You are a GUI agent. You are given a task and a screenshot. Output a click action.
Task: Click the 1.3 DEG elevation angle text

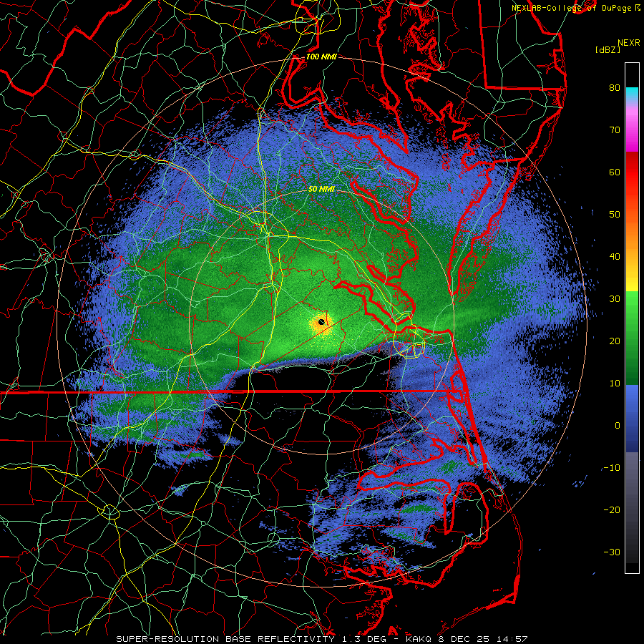[x=364, y=639]
